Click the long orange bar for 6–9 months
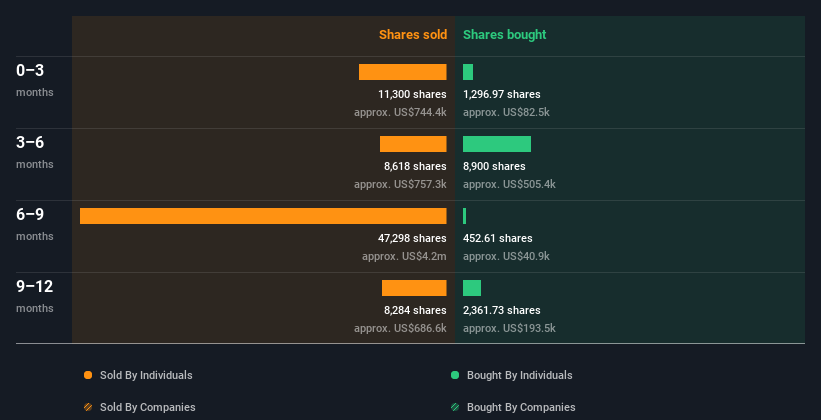Image resolution: width=821 pixels, height=420 pixels. coord(263,216)
